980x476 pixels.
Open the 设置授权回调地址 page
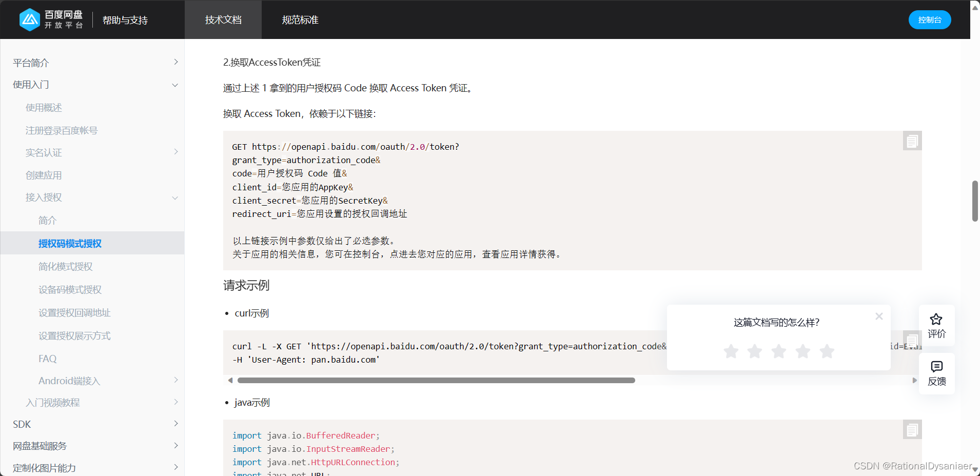(x=74, y=312)
